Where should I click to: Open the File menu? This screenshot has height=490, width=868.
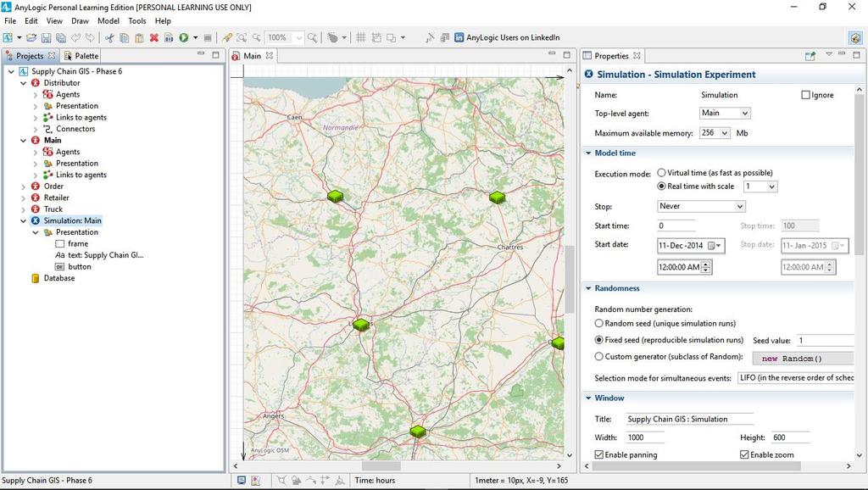pyautogui.click(x=10, y=21)
